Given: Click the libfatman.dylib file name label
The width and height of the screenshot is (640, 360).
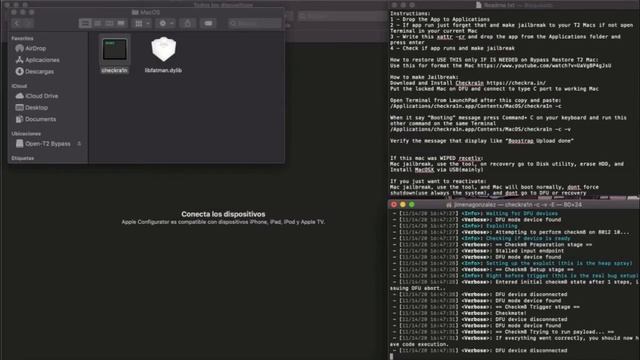Looking at the screenshot, I should pyautogui.click(x=163, y=70).
